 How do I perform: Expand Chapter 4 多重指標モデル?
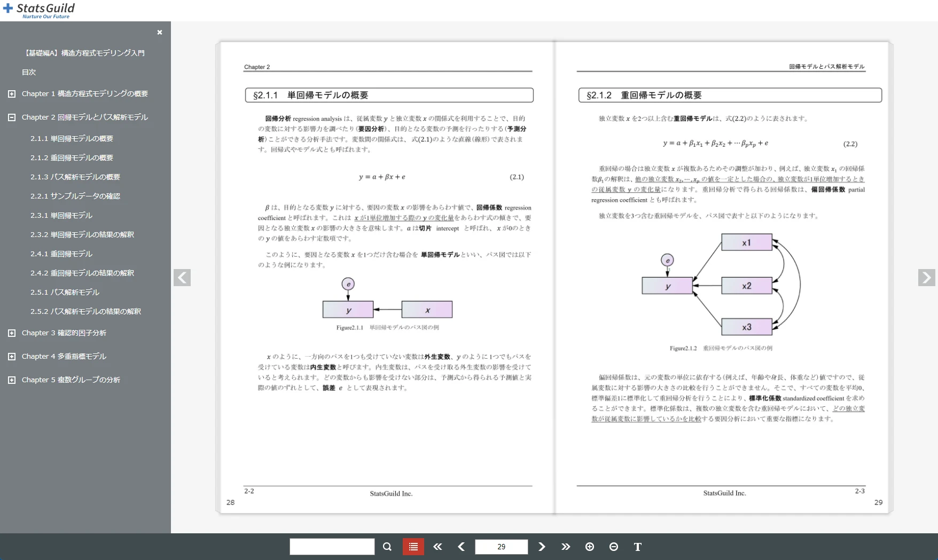point(12,356)
